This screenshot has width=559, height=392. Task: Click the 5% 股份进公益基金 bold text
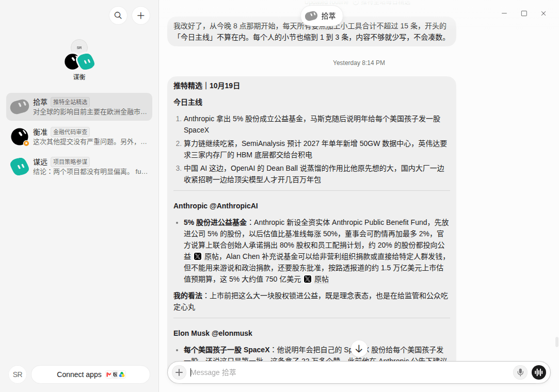click(x=215, y=222)
